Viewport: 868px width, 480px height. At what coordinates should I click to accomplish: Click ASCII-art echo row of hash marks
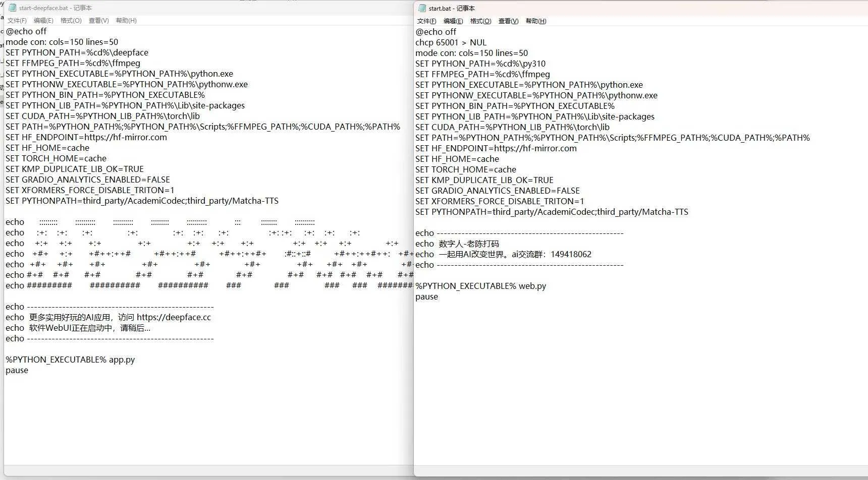(x=209, y=285)
